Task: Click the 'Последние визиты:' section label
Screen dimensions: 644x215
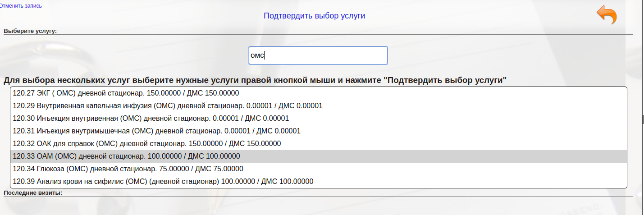Action: (33, 193)
